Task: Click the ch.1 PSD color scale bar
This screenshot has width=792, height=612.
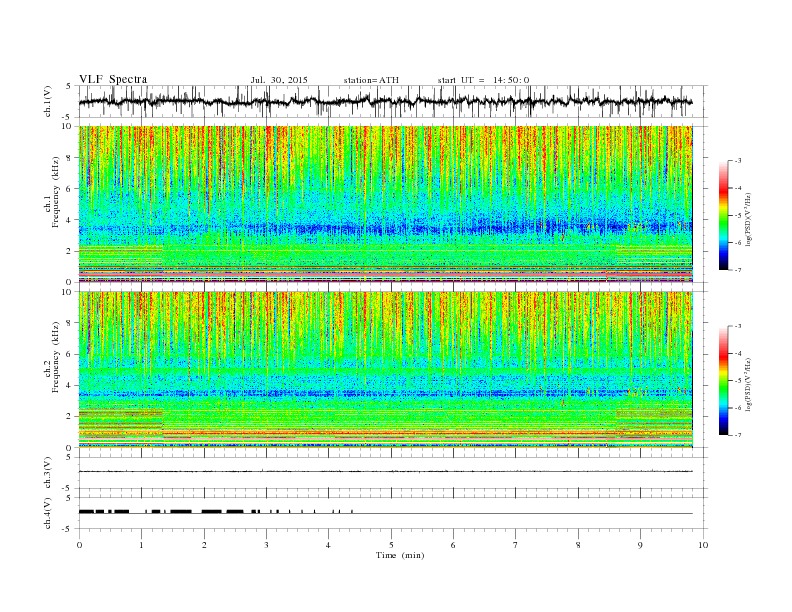Action: 723,215
